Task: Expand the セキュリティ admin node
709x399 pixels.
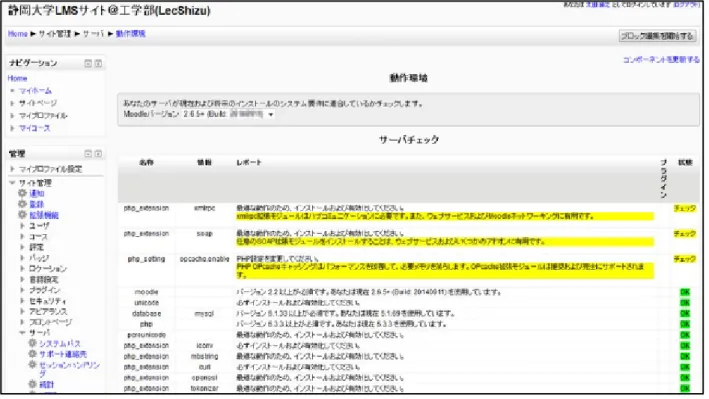Action: 22,301
